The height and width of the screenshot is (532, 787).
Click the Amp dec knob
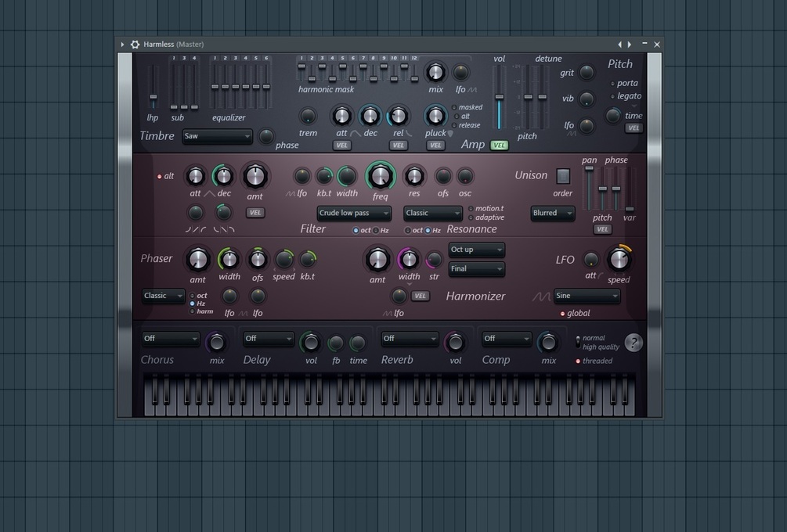370,116
